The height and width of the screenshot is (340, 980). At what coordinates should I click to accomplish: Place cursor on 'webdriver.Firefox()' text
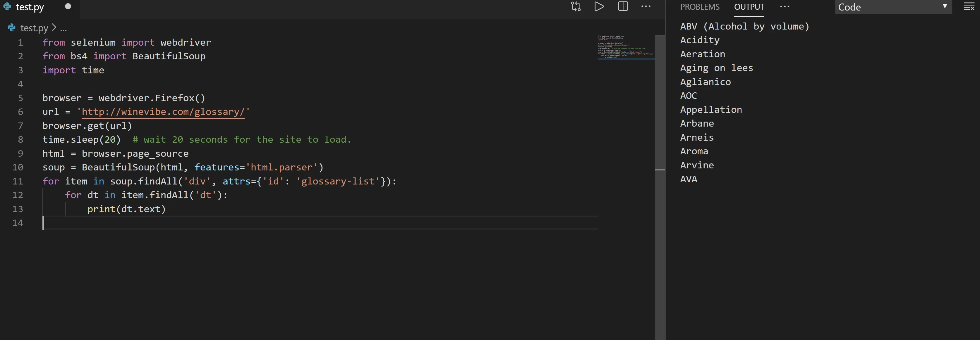(152, 98)
